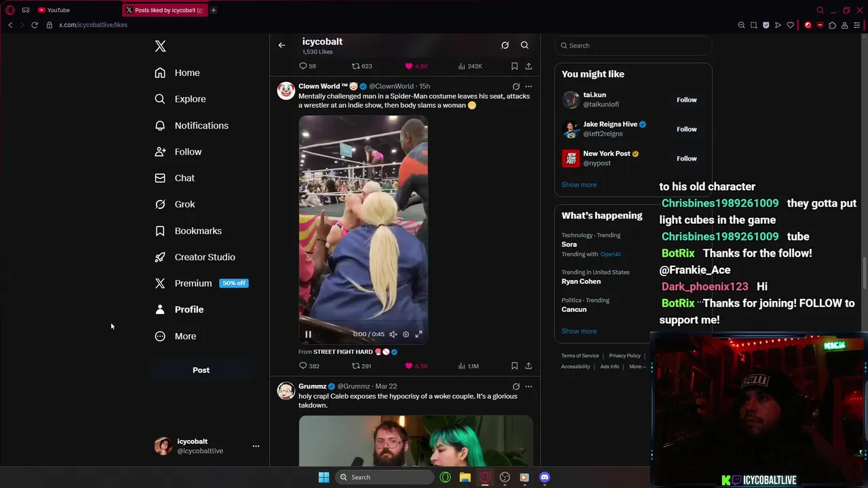Open Chat in X sidebar
The image size is (868, 488).
pyautogui.click(x=175, y=178)
